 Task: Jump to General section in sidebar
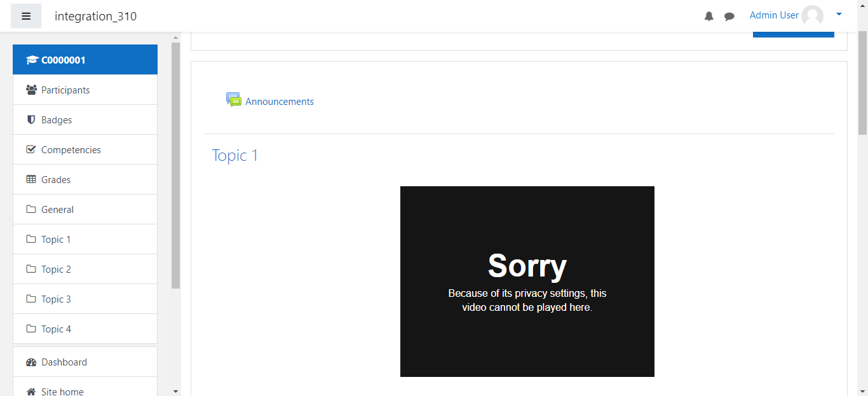pyautogui.click(x=85, y=209)
